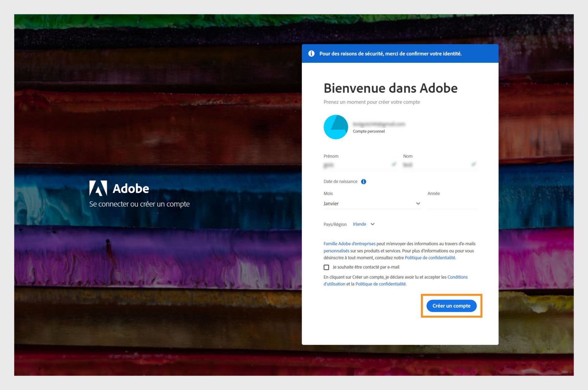Click the info icon in blue security banner
The height and width of the screenshot is (390, 588).
311,54
